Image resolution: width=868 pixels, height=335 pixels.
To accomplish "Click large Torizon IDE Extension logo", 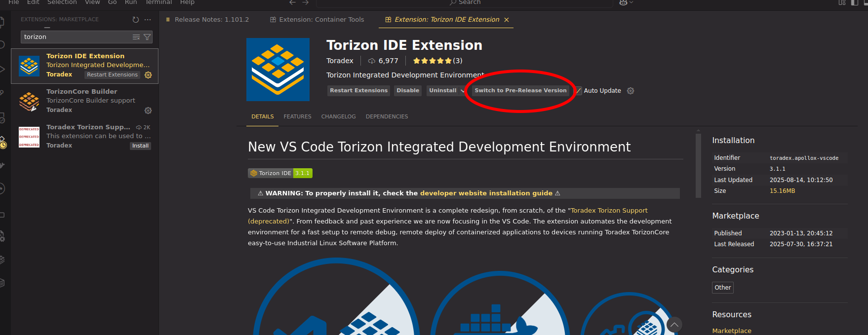I will point(278,70).
